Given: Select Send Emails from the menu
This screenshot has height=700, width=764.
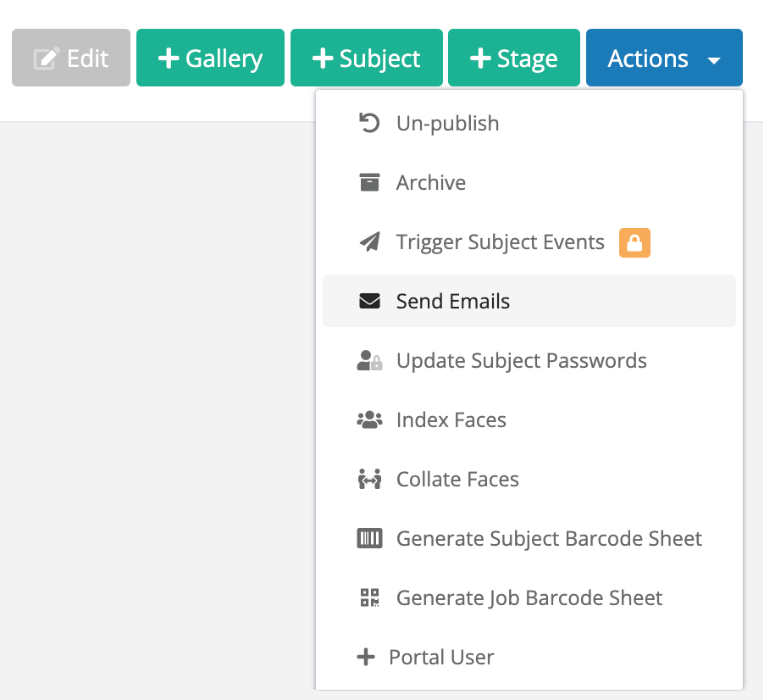Looking at the screenshot, I should point(529,301).
